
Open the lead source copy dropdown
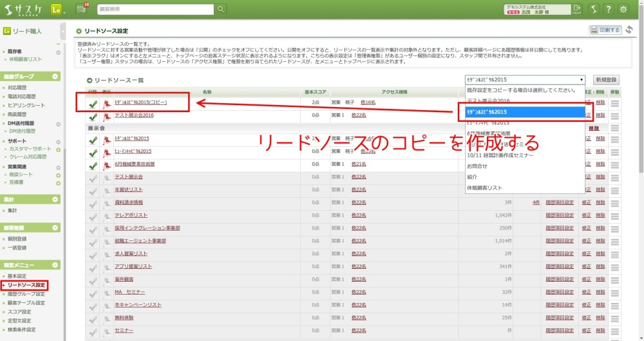(x=525, y=79)
